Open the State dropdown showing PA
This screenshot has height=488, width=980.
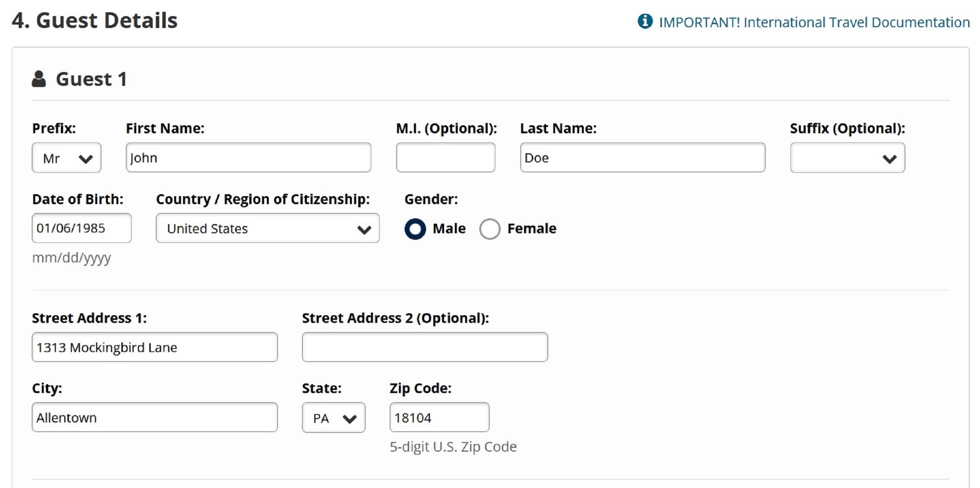pyautogui.click(x=333, y=418)
